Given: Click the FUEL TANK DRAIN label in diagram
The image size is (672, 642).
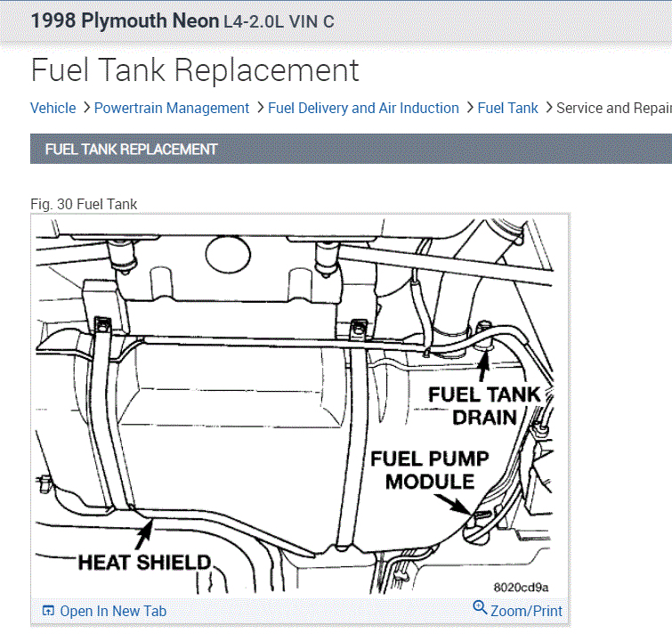Looking at the screenshot, I should 484,406.
